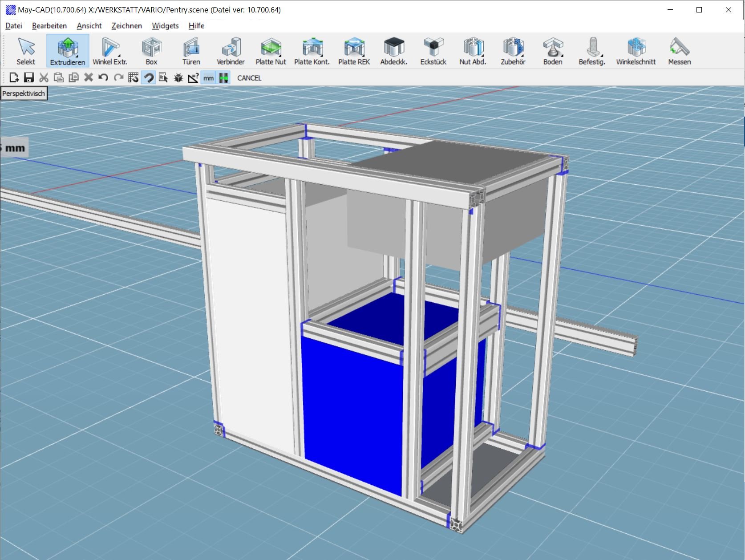This screenshot has width=745, height=560.
Task: Toggle grid snap magnet icon
Action: (x=133, y=78)
